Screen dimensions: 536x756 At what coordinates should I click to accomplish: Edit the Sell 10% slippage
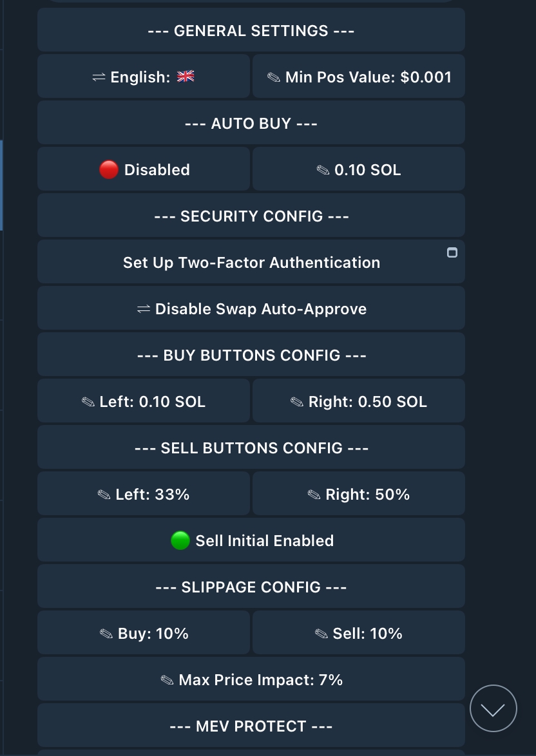pos(359,633)
